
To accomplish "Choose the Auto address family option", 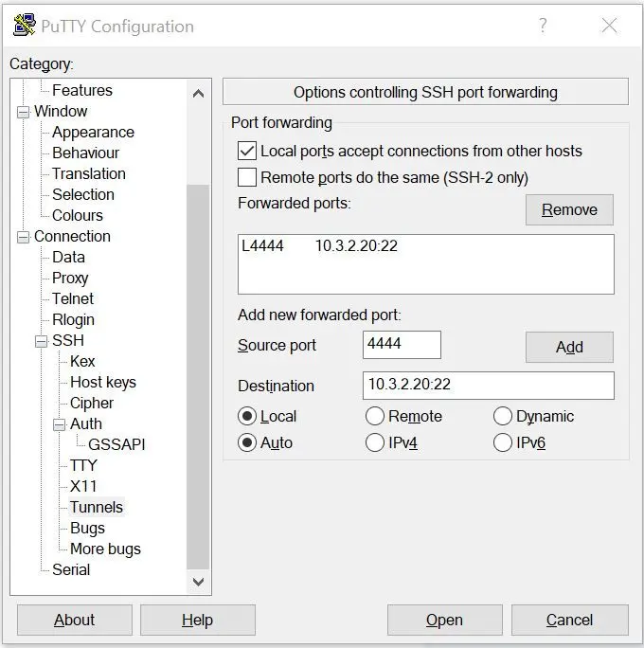I will pos(246,442).
